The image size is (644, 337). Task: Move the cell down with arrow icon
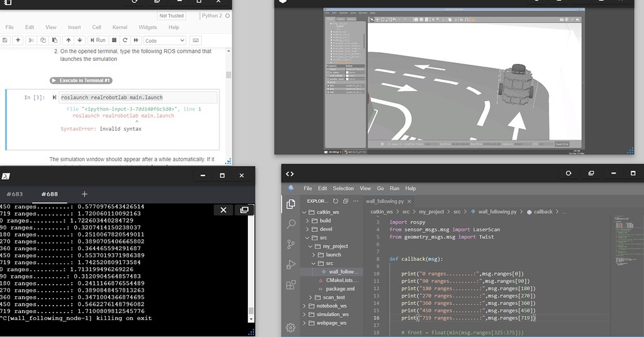tap(79, 40)
